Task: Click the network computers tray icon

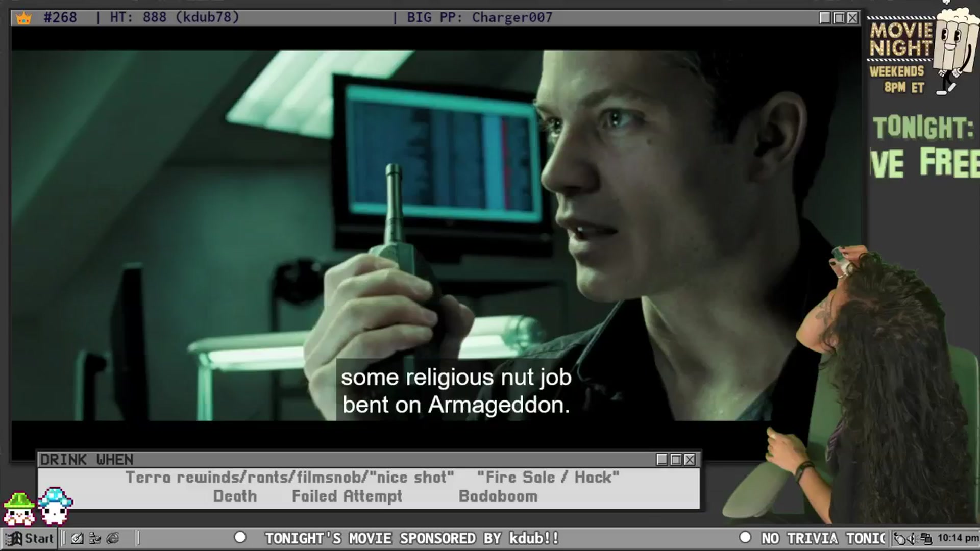Action: [x=926, y=538]
